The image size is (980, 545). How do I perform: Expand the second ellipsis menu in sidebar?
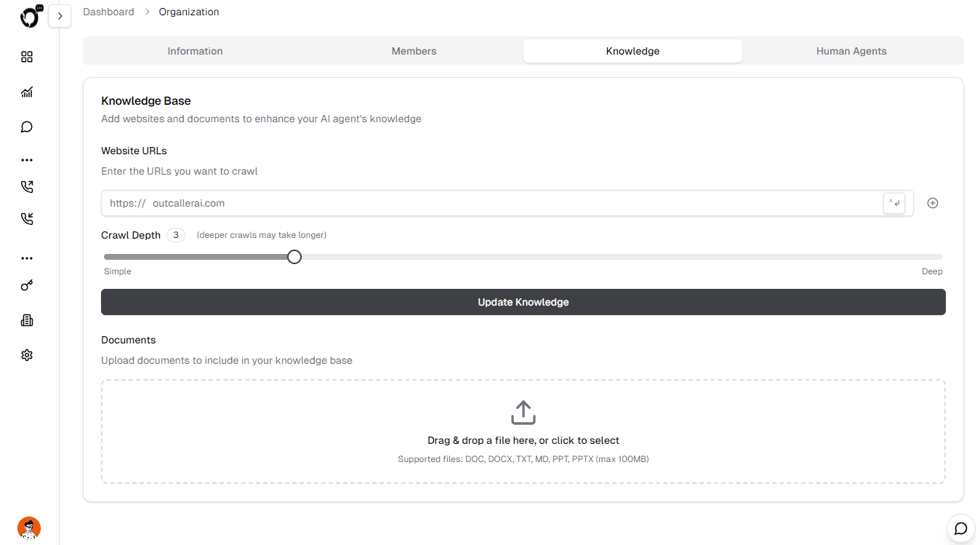point(27,258)
